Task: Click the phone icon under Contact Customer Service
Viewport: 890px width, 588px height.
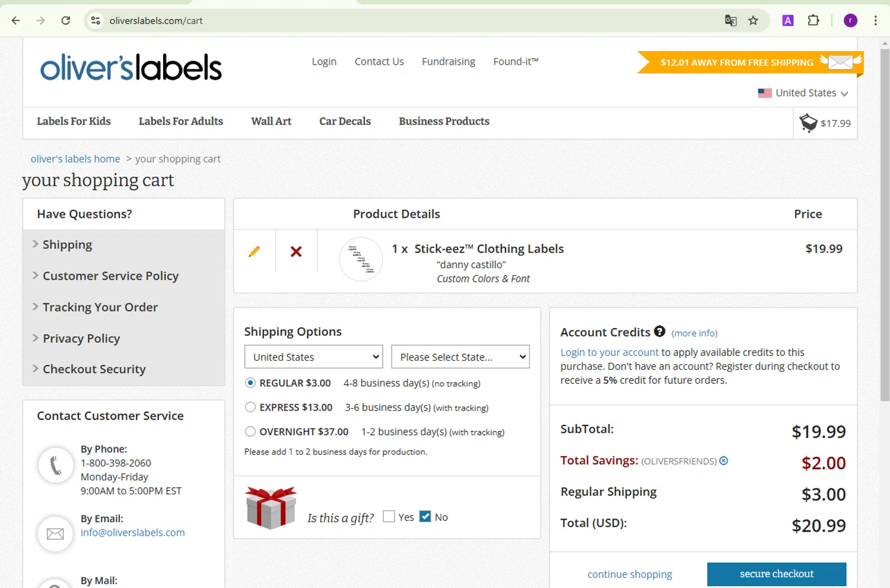Action: (55, 465)
